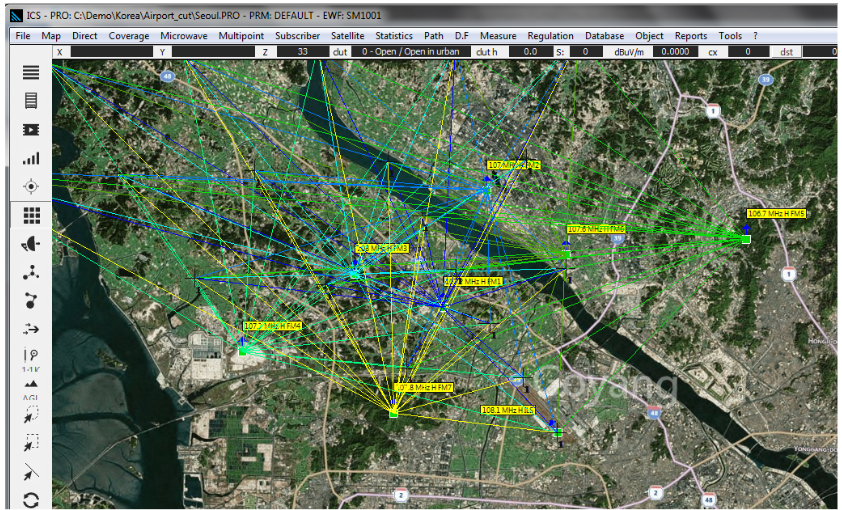This screenshot has width=842, height=510.
Task: Click the document list icon in left toolbar
Action: [31, 100]
